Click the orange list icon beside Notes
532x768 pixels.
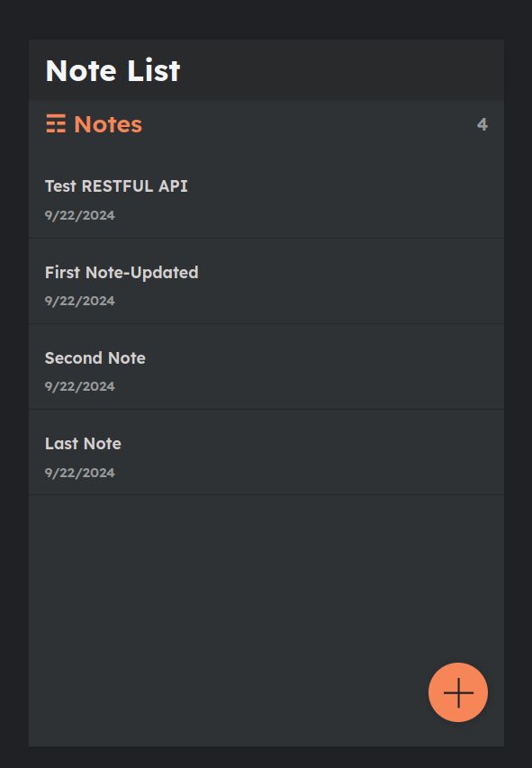(56, 123)
